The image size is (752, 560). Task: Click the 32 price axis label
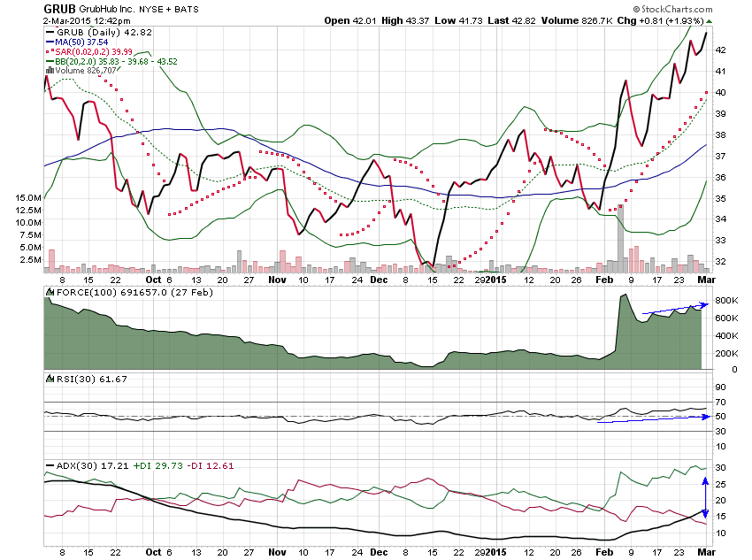[x=720, y=262]
